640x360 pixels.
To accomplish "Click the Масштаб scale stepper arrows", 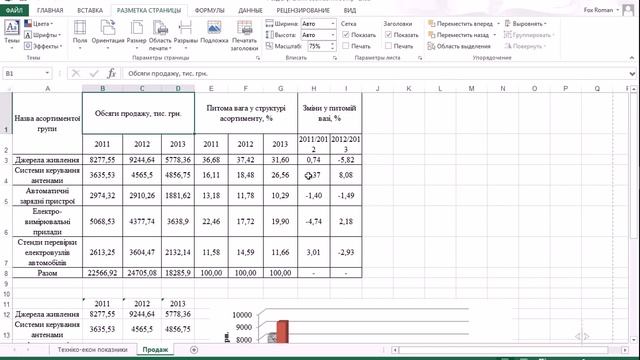I will [333, 46].
